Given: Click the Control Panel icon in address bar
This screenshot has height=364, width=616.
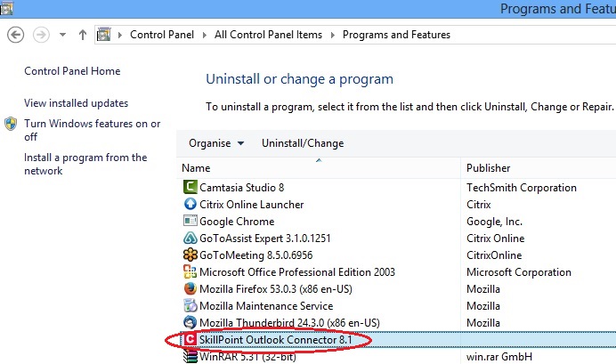Looking at the screenshot, I should click(104, 35).
